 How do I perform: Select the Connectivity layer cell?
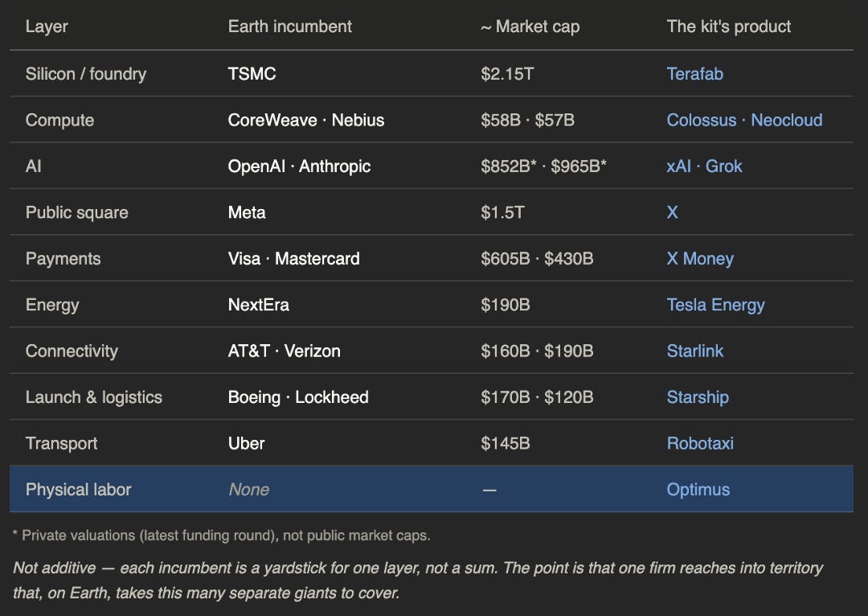pyautogui.click(x=72, y=351)
